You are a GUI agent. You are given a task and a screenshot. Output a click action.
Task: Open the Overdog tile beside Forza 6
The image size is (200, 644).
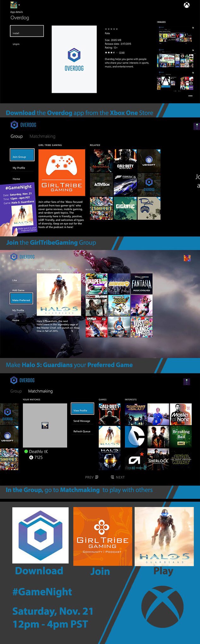(149, 184)
